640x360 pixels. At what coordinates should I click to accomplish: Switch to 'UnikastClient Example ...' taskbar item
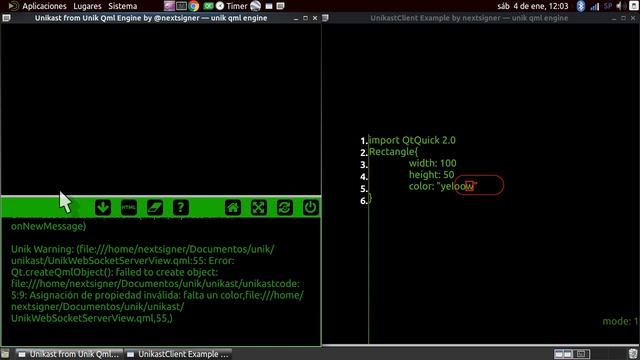point(178,354)
